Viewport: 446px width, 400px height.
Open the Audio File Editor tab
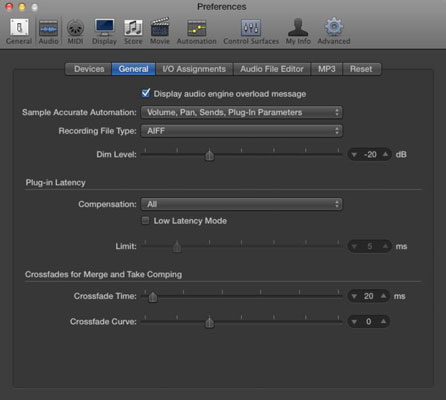(272, 69)
